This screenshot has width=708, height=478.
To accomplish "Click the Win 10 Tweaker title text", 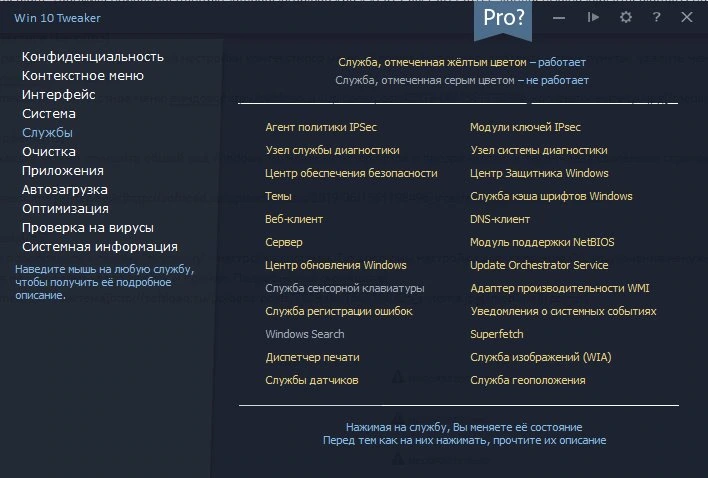I will tap(57, 18).
